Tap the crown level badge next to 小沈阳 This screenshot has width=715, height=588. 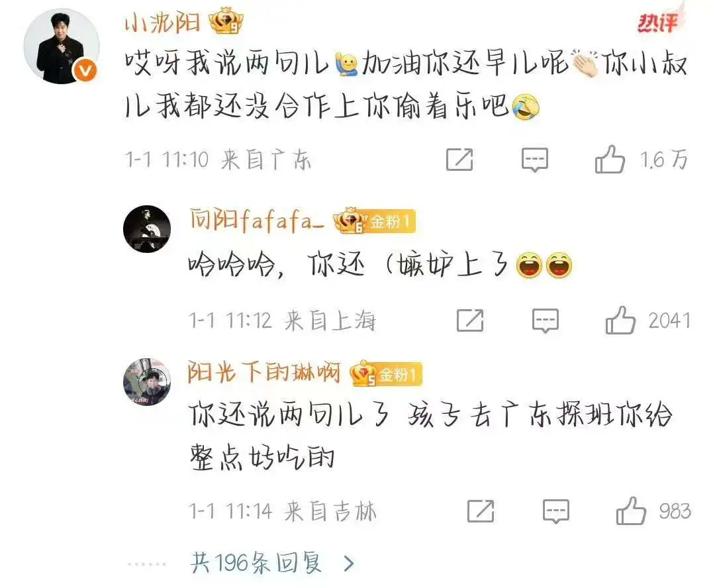click(226, 22)
